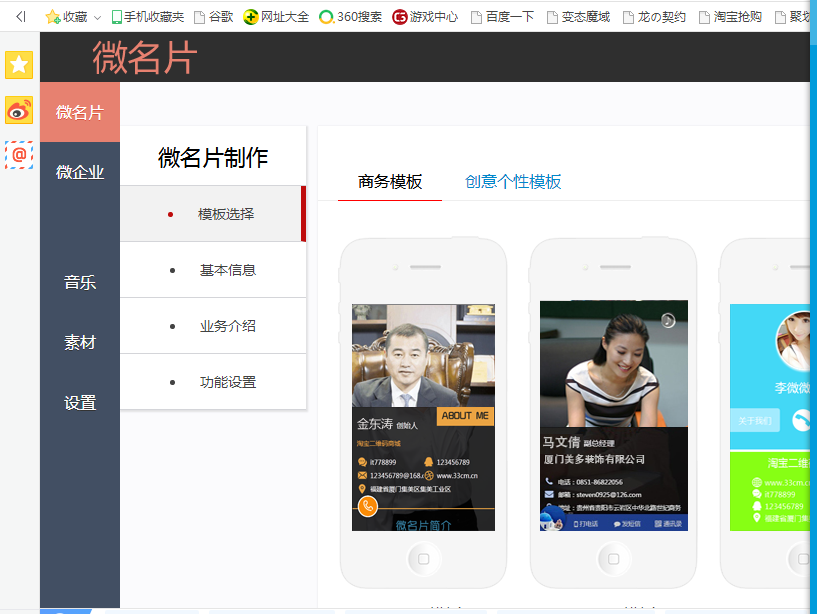Image resolution: width=817 pixels, height=614 pixels.
Task: Click the green 网址大全 icon on bookmarks bar
Action: point(250,15)
